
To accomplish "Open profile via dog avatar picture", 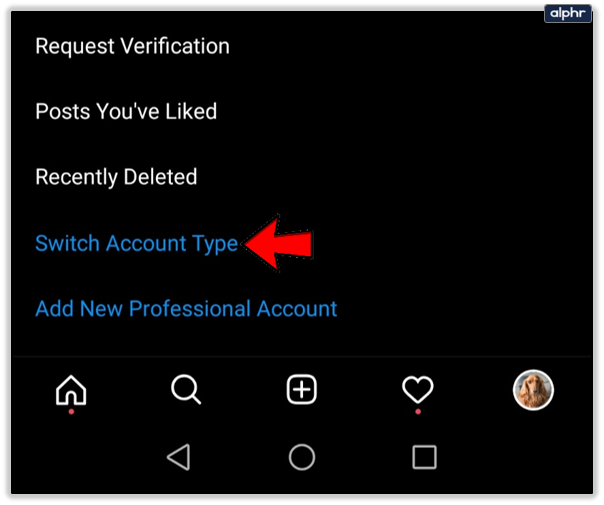I will click(533, 390).
